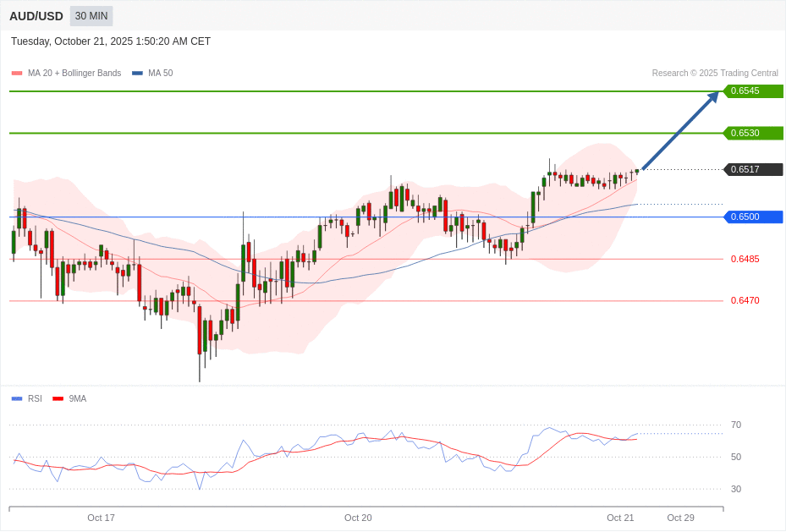Click the red 0.6470 support level label
This screenshot has height=532, width=786.
point(745,300)
